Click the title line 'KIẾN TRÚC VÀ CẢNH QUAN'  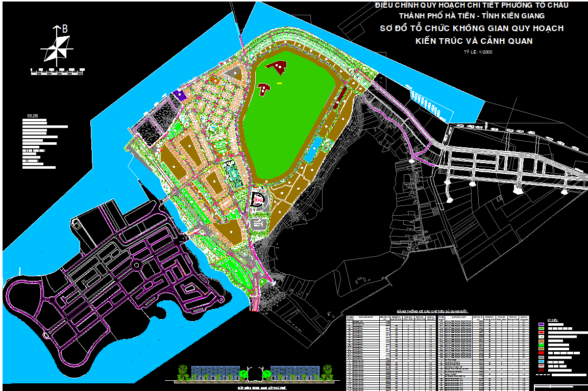[474, 41]
